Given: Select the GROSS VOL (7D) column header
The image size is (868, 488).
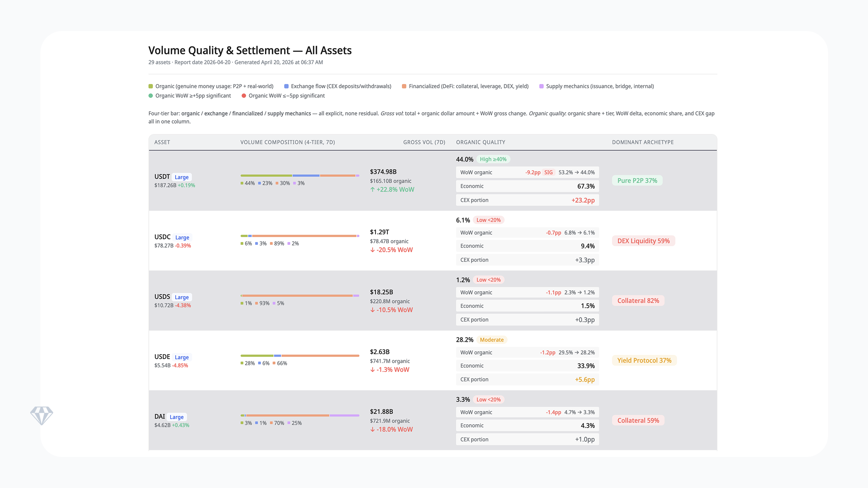Looking at the screenshot, I should [424, 142].
